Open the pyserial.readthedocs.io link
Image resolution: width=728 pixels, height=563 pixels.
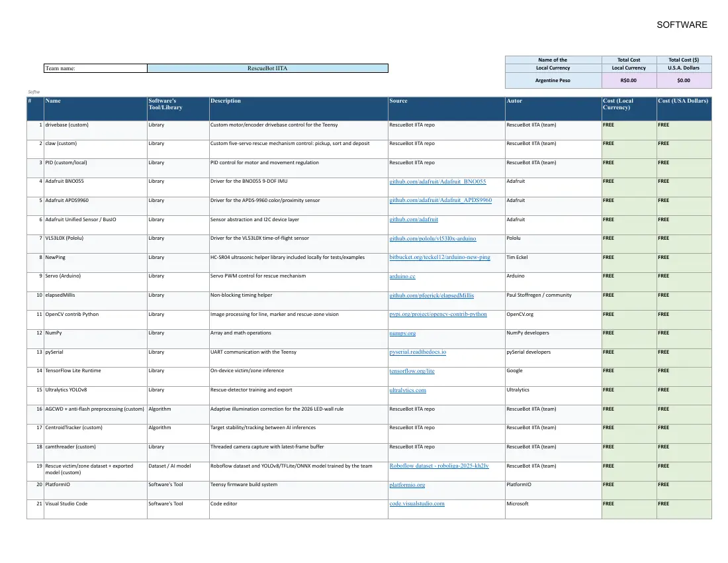tap(418, 352)
